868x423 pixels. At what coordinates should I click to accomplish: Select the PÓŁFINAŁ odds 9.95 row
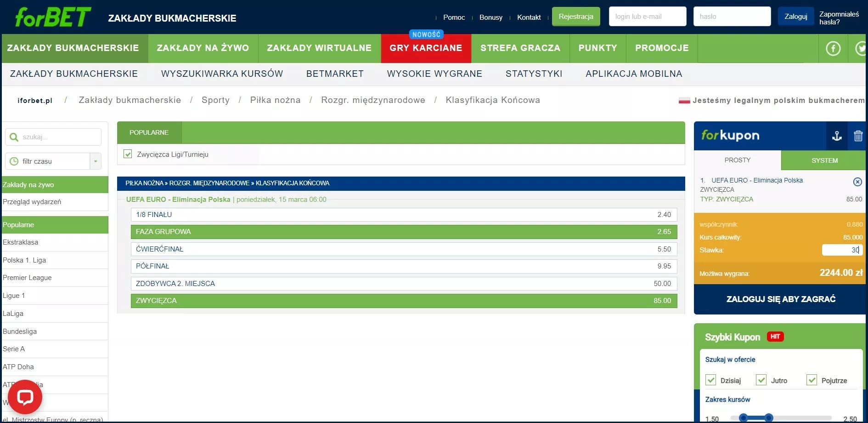[404, 266]
